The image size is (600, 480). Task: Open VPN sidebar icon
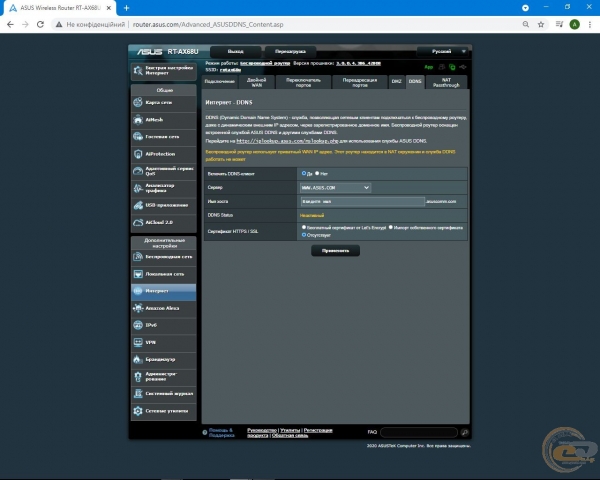point(138,342)
